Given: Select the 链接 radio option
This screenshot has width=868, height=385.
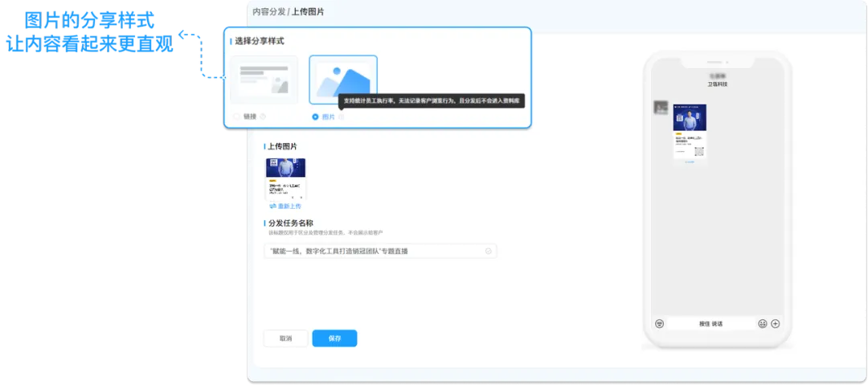Looking at the screenshot, I should tap(236, 117).
